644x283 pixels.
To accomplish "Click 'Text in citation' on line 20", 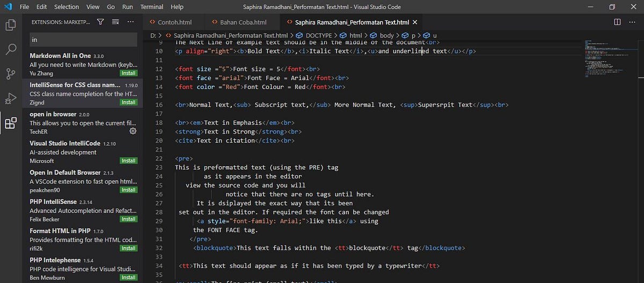I will click(226, 140).
